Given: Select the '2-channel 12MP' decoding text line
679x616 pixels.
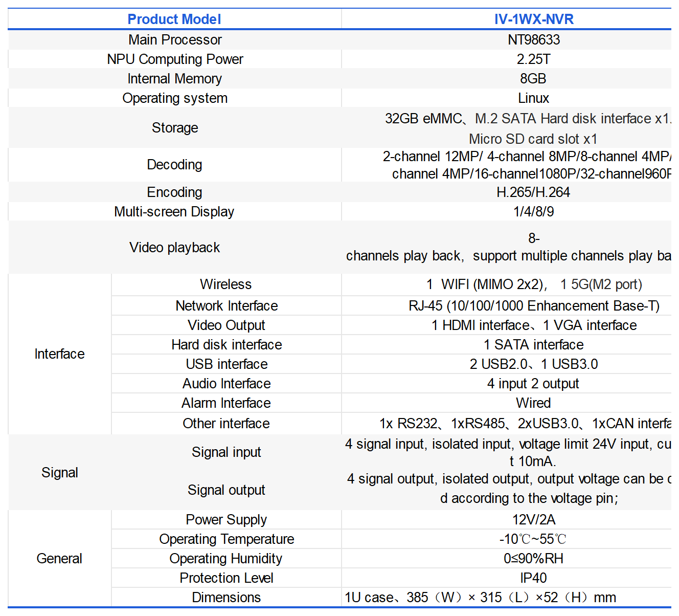Looking at the screenshot, I should [527, 157].
